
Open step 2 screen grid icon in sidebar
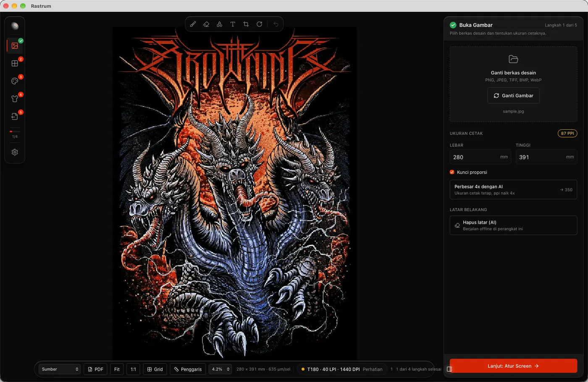[x=15, y=63]
